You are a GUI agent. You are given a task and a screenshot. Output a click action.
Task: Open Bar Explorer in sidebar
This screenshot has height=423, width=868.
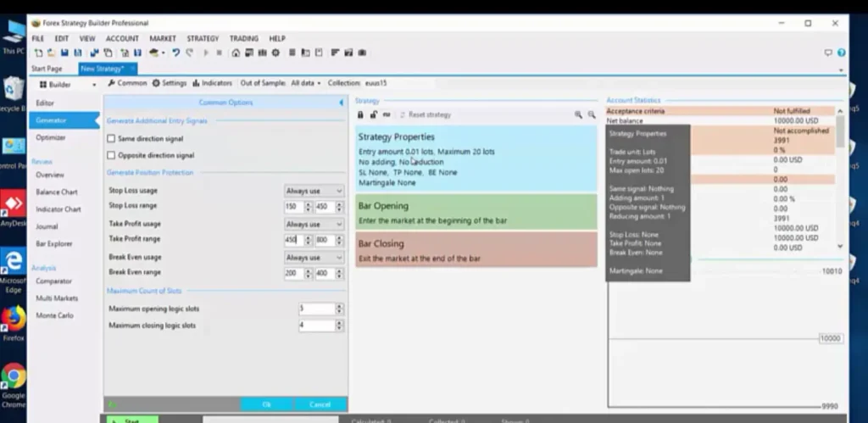pyautogui.click(x=53, y=243)
